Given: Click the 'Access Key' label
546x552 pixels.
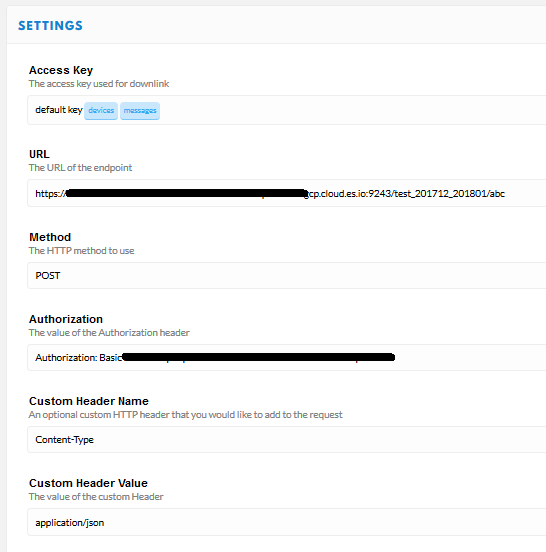Looking at the screenshot, I should coord(61,70).
